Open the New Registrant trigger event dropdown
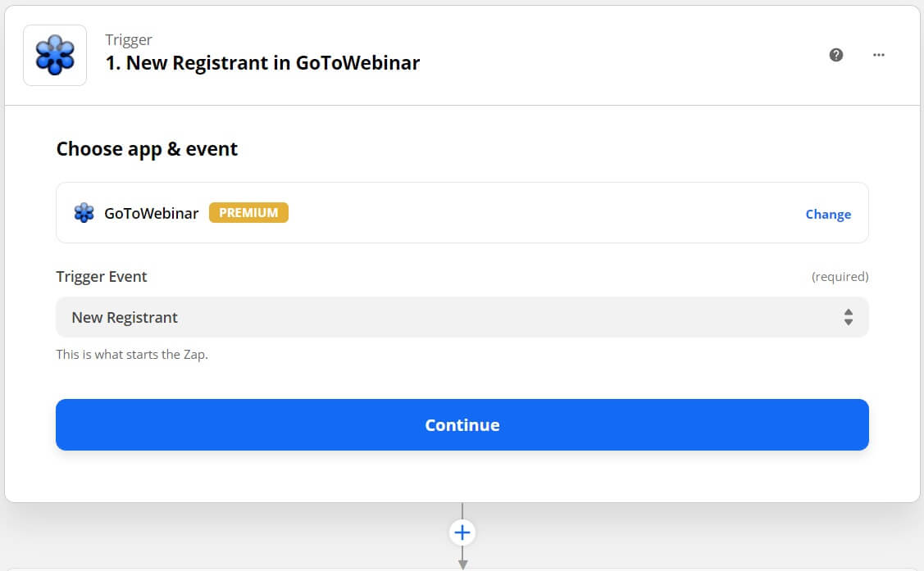The width and height of the screenshot is (924, 571). pos(462,317)
